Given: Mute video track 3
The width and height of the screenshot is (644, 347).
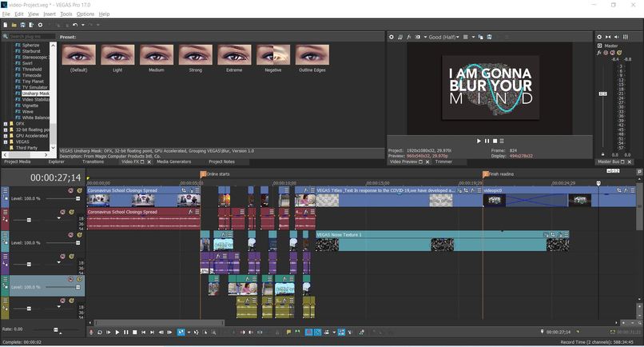Looking at the screenshot, I should tap(71, 235).
